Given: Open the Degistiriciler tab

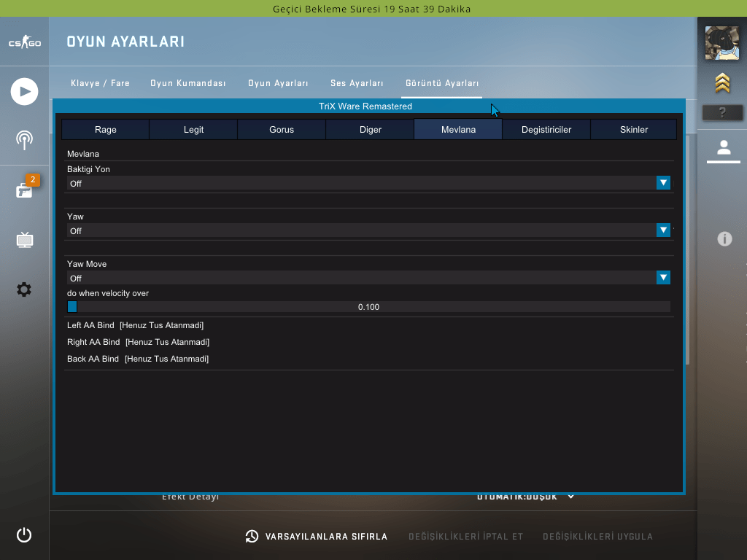Looking at the screenshot, I should [x=546, y=130].
